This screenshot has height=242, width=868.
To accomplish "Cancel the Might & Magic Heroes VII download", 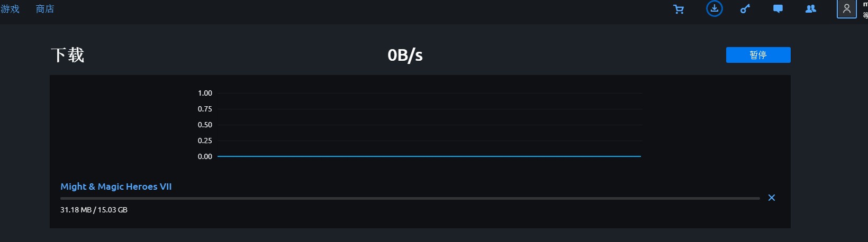I will click(x=772, y=198).
